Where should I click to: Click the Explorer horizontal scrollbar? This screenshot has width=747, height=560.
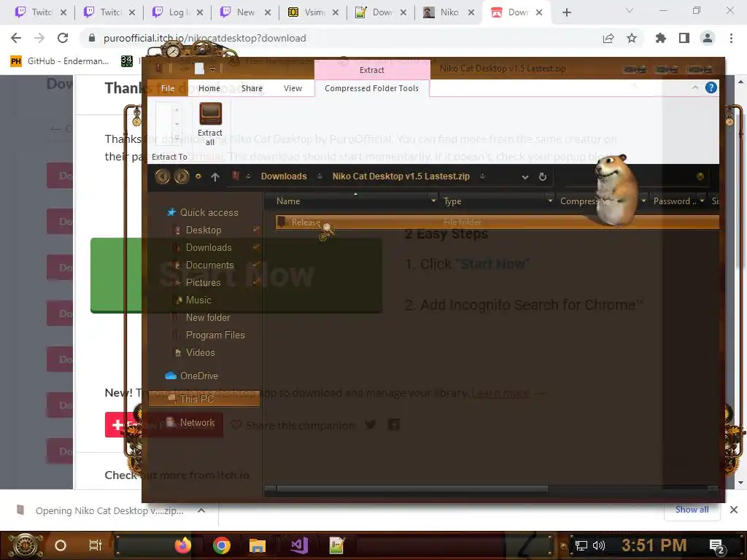tap(413, 488)
